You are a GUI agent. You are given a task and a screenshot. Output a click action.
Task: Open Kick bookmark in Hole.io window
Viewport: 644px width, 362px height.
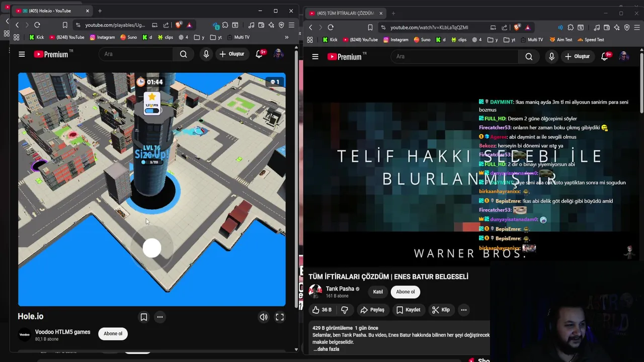(36, 37)
